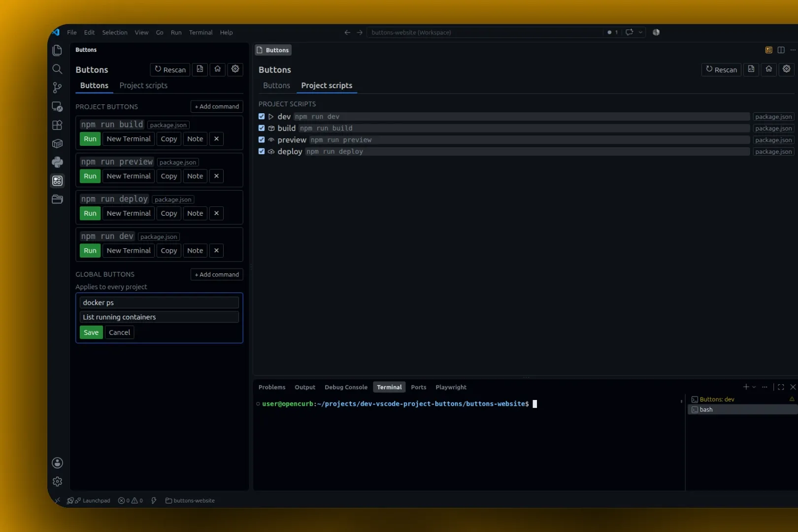Open the Terminal menu in menu bar
The height and width of the screenshot is (532, 798).
(x=200, y=33)
